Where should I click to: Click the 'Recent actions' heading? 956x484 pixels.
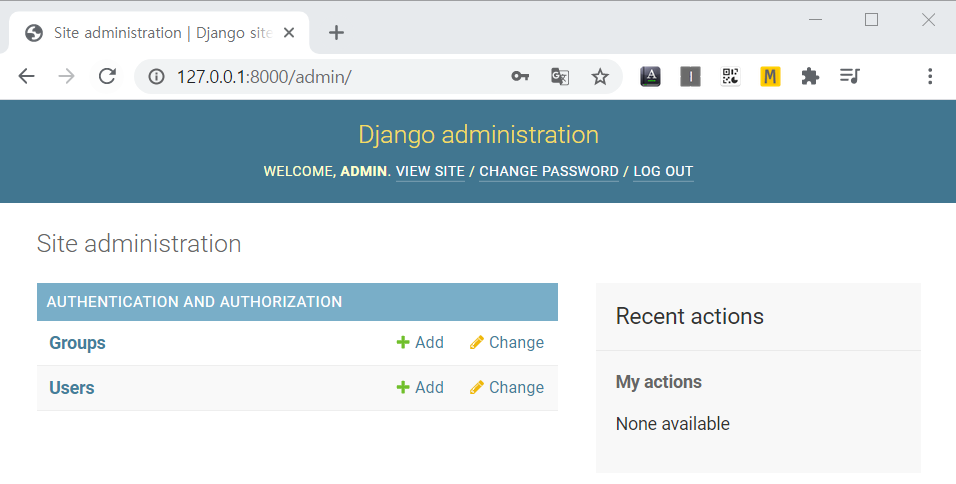[690, 316]
